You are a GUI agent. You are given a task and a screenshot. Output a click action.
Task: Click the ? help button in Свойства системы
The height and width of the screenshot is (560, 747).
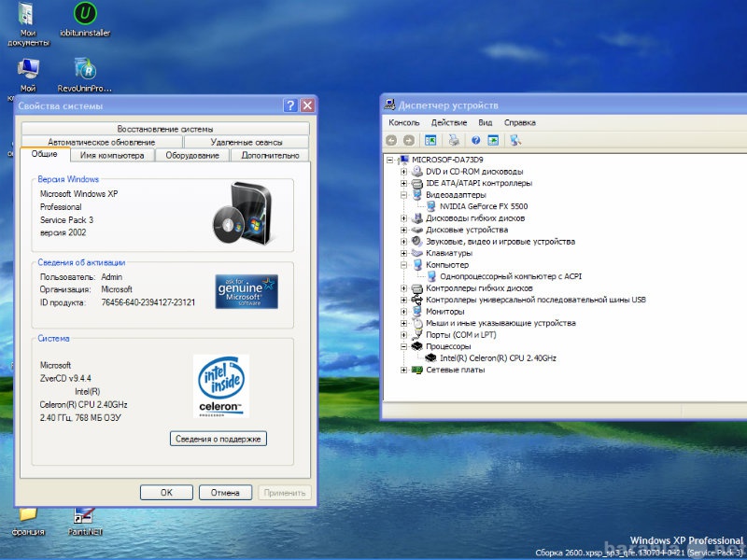click(290, 105)
